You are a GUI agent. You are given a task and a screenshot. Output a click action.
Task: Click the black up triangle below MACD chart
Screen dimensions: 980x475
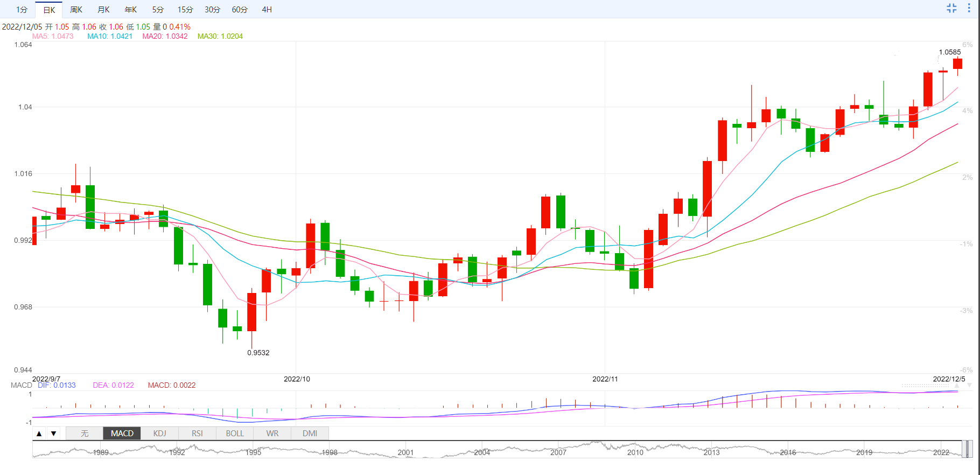39,434
